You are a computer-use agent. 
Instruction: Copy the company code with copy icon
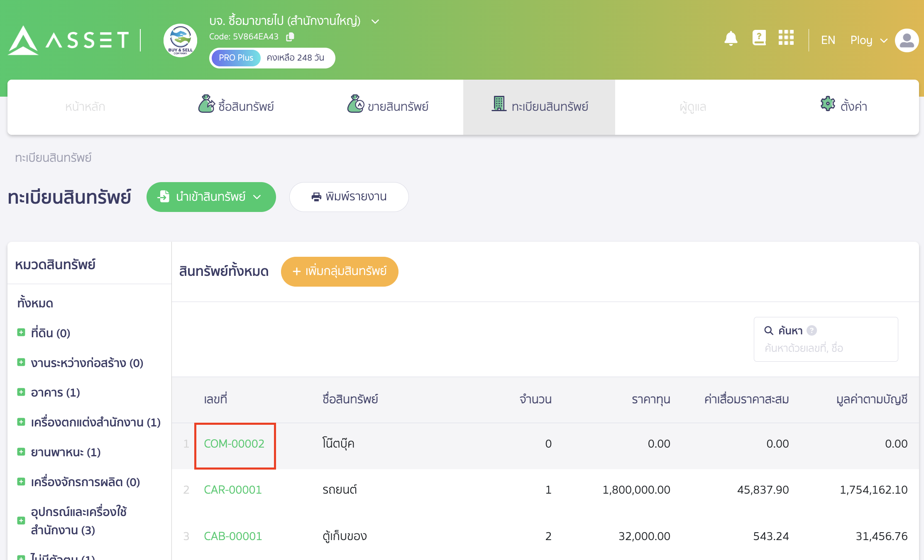click(290, 37)
